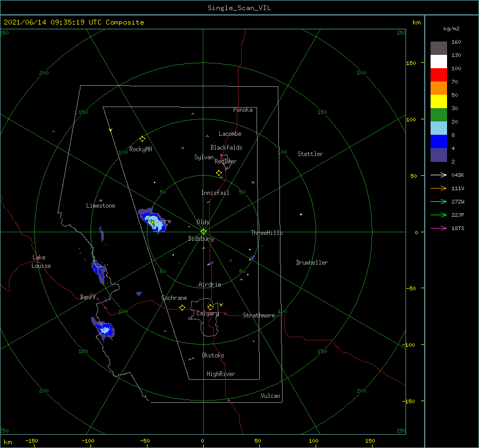The image size is (479, 448).
Task: Click the Lacombe city label
Action: pos(230,134)
